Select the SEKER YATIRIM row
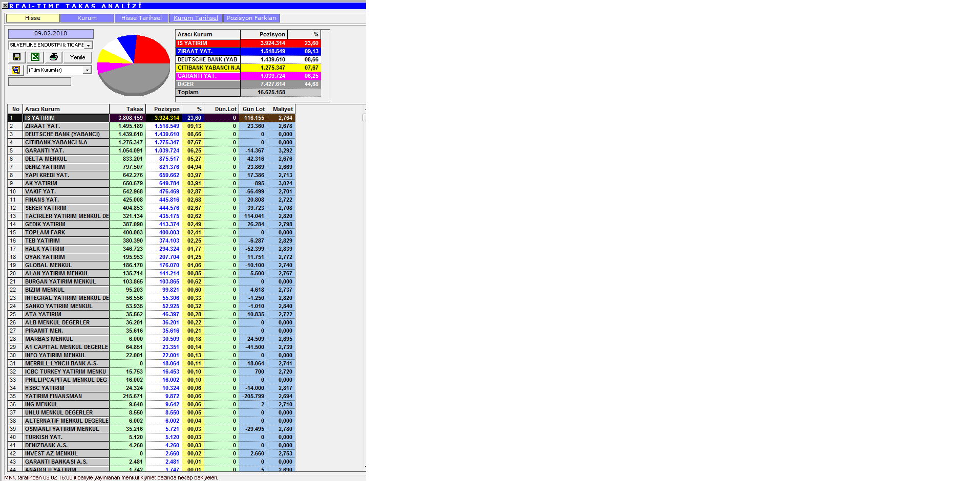The height and width of the screenshot is (481, 980). coord(151,208)
